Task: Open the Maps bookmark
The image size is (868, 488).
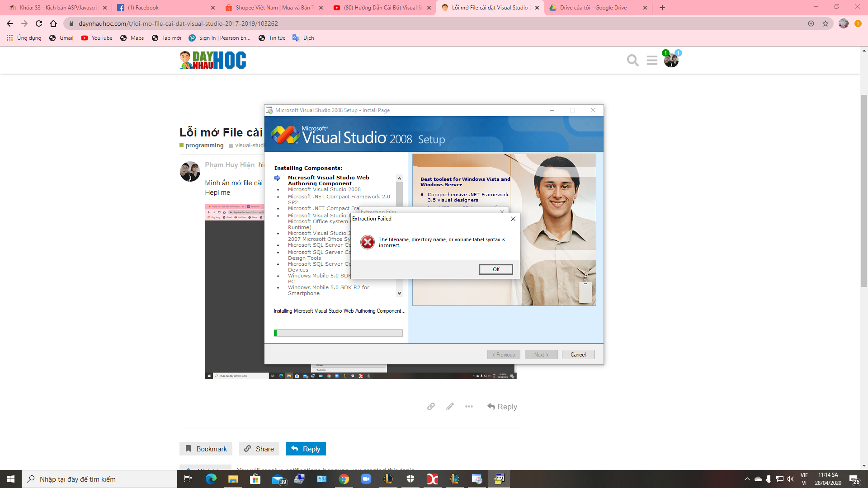Action: [x=132, y=38]
